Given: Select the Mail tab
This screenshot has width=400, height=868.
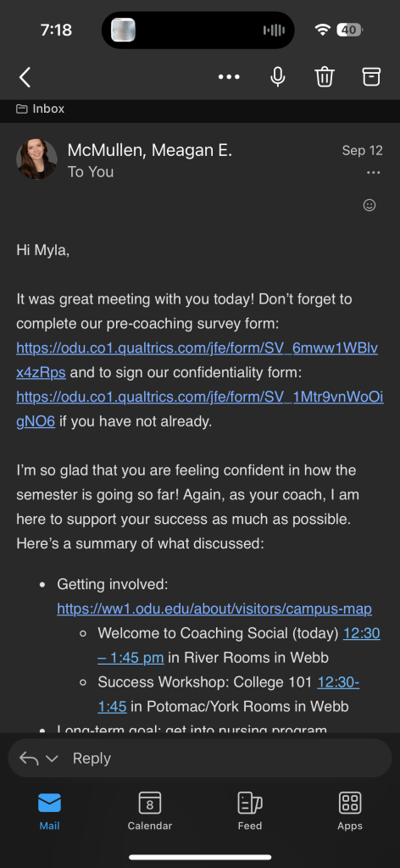Looking at the screenshot, I should pos(49,810).
